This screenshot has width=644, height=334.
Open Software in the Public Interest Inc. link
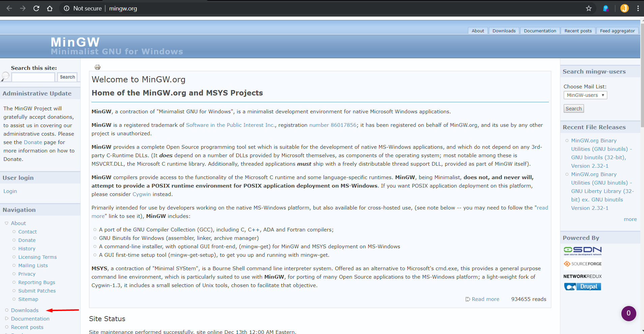231,125
